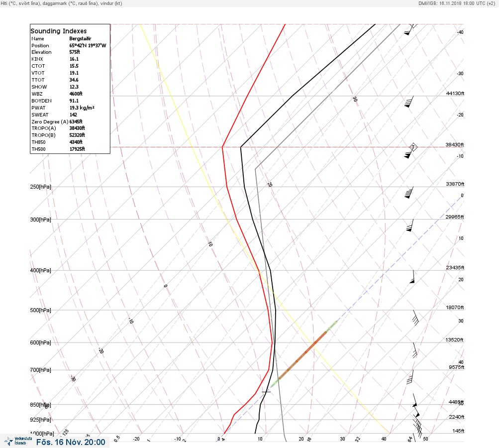
Task: Select the TROPO(A) value 38430ft
Action: 77,128
